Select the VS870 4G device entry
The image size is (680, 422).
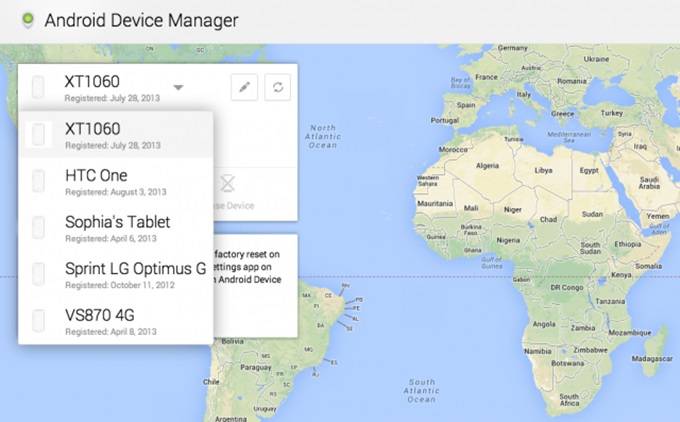pyautogui.click(x=116, y=321)
